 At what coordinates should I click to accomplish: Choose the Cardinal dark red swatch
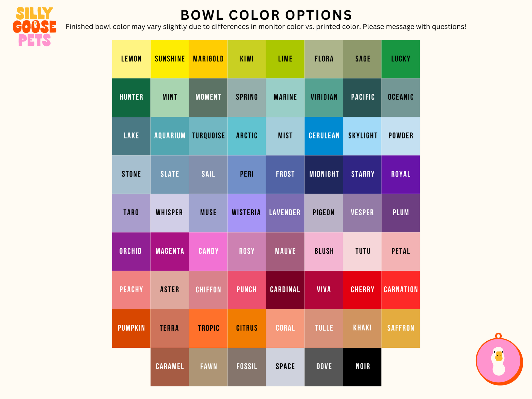pyautogui.click(x=285, y=290)
